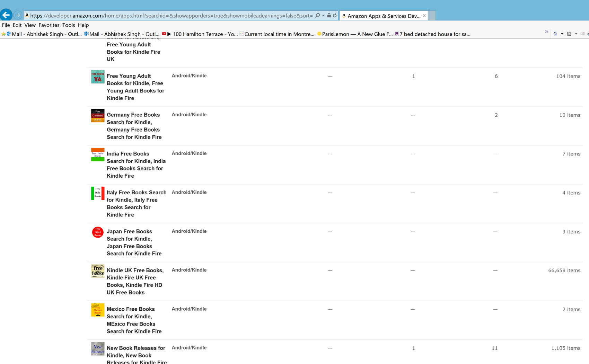Click '104 items' in Free Young Adult row
This screenshot has height=364, width=589.
(568, 76)
